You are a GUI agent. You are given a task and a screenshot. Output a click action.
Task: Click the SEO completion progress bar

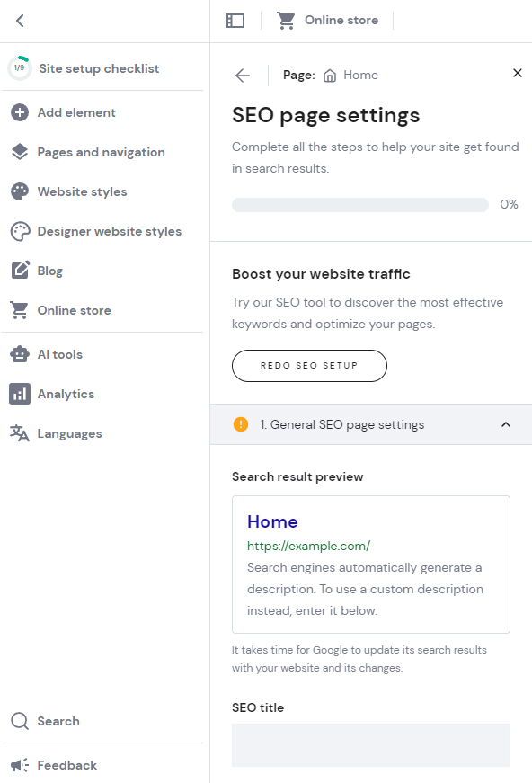pos(359,205)
